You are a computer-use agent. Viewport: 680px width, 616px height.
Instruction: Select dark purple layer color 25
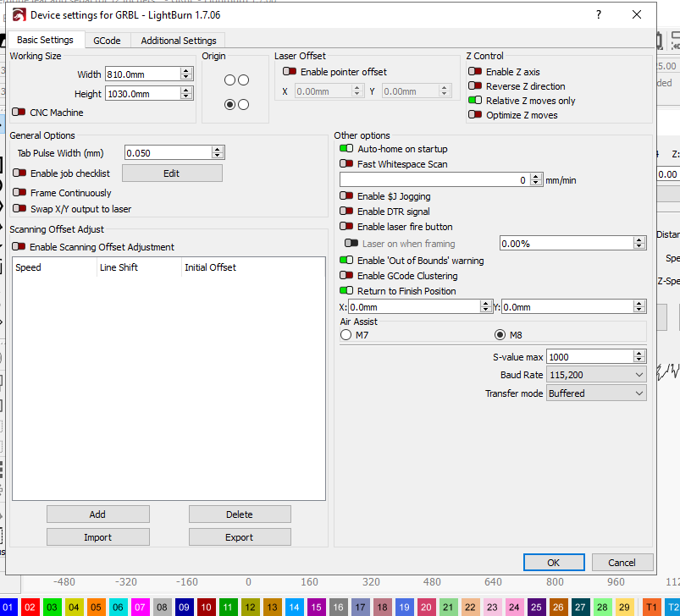pos(536,608)
